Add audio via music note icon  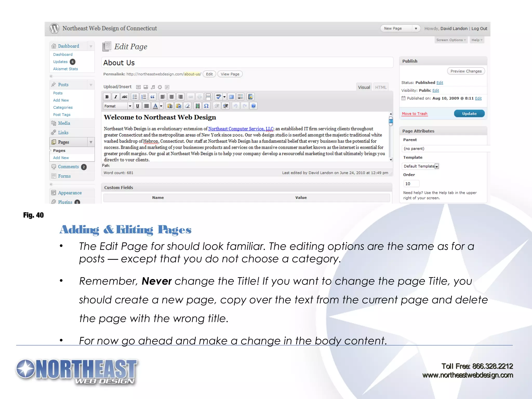(x=153, y=87)
